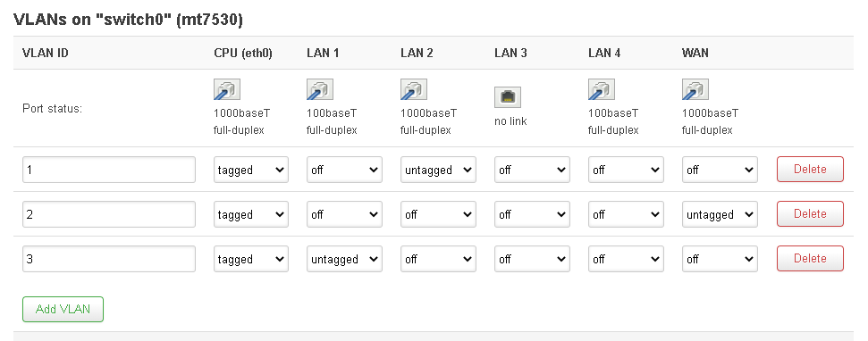This screenshot has height=341, width=868.
Task: Click the LAN 2 port link icon
Action: [414, 90]
